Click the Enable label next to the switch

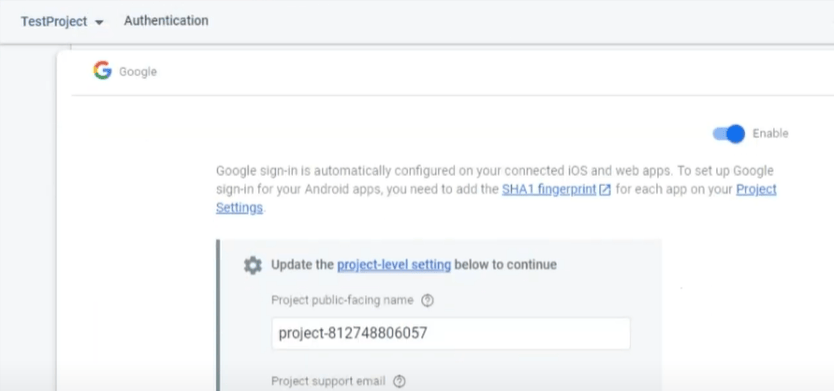(770, 134)
